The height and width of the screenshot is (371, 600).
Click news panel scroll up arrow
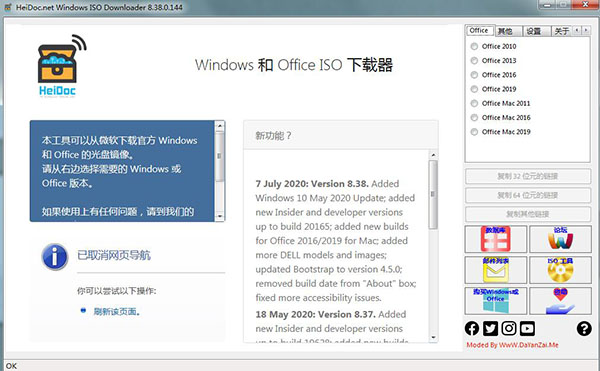[433, 155]
